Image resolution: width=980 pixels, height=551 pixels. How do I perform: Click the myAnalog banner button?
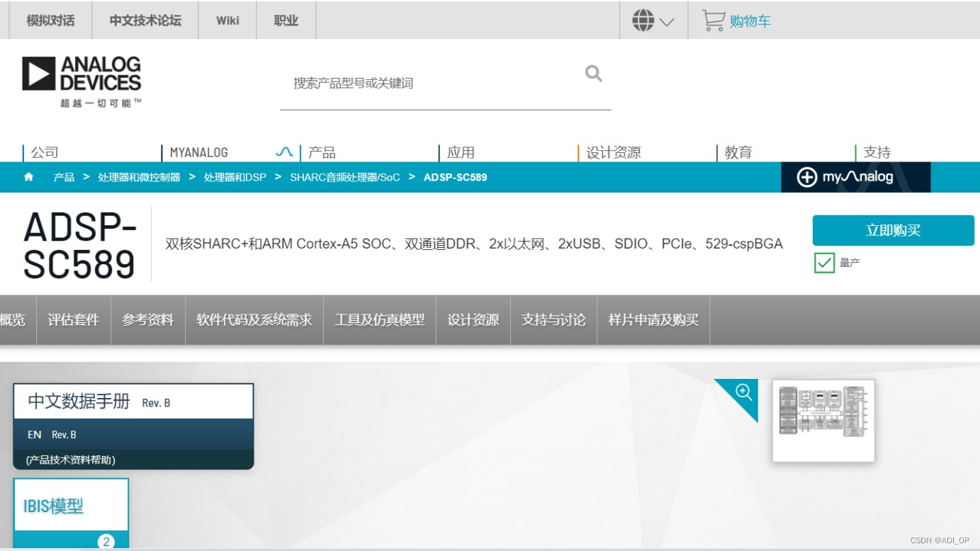tap(855, 177)
